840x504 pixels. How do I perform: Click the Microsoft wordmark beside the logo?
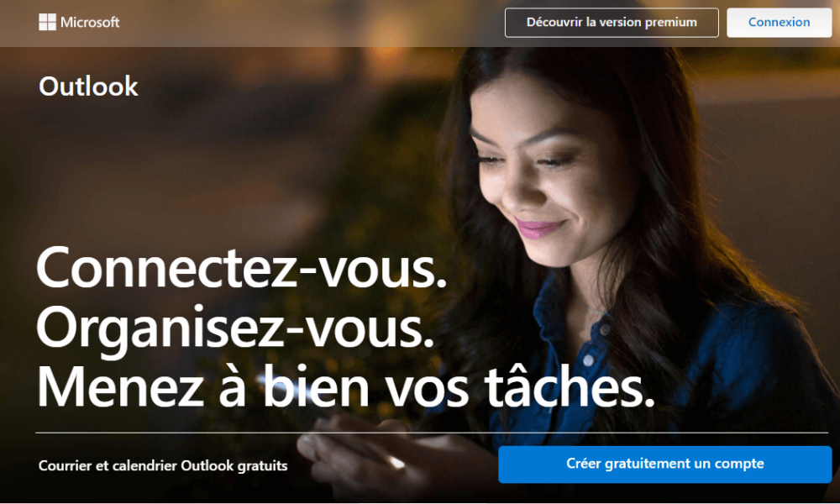(x=90, y=22)
